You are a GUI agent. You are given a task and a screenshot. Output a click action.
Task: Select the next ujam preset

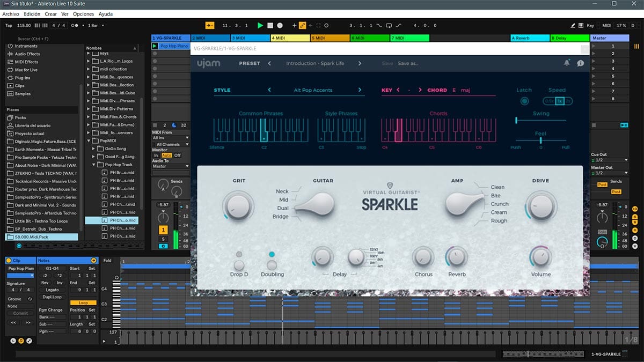point(360,63)
